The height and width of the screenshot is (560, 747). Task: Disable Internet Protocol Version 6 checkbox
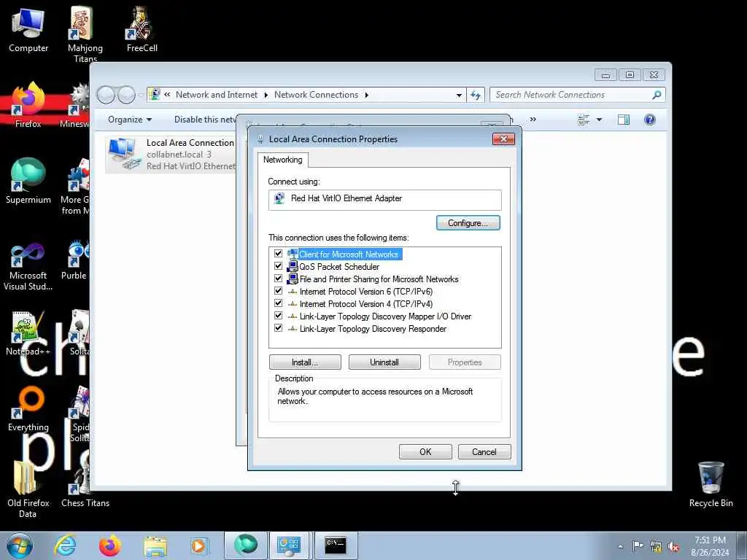[x=278, y=290]
